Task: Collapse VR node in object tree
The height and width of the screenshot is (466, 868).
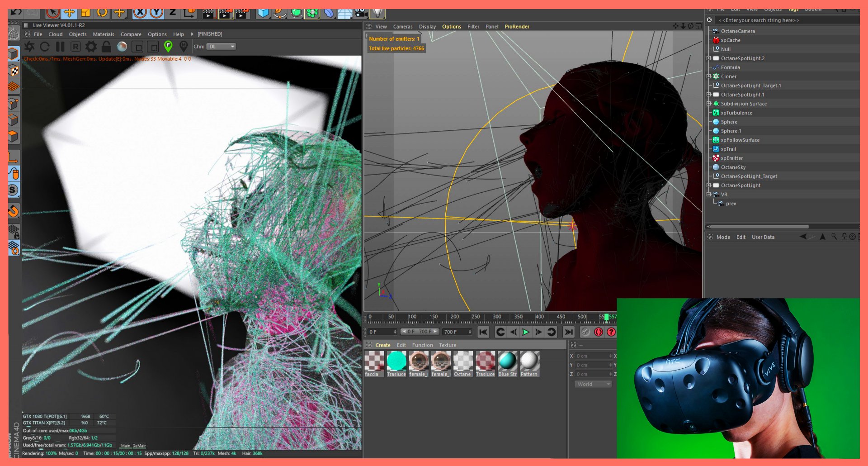Action: point(708,195)
